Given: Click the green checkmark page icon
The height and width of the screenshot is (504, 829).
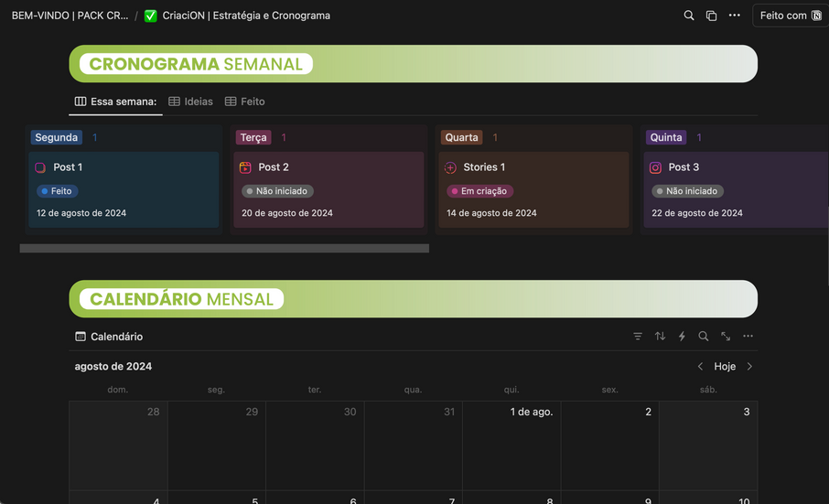Looking at the screenshot, I should coord(151,16).
